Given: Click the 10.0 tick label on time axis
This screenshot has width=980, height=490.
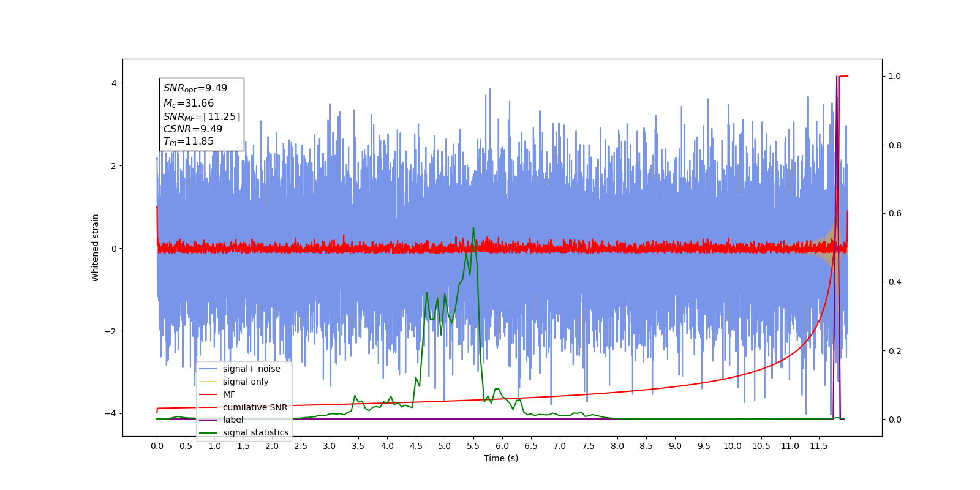Looking at the screenshot, I should [733, 446].
